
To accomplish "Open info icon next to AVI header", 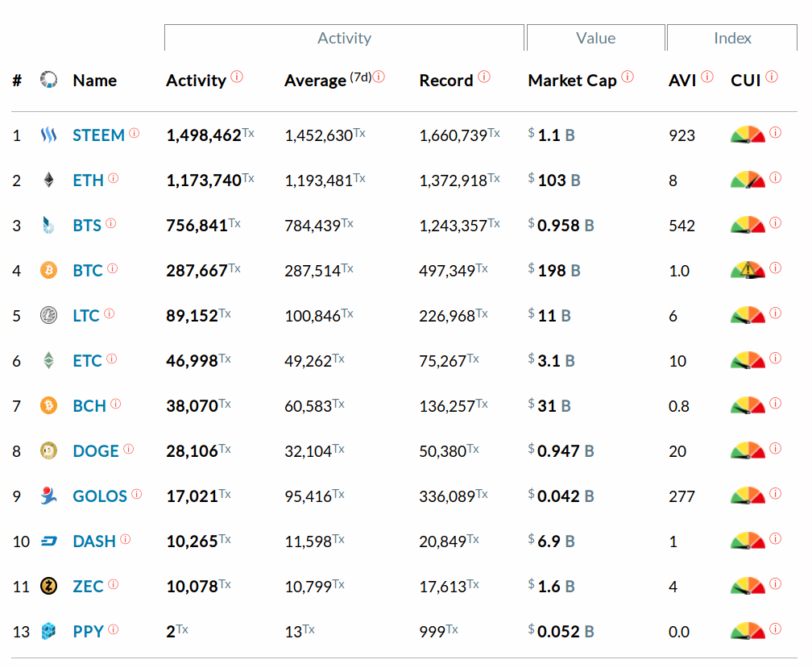I will pyautogui.click(x=707, y=77).
